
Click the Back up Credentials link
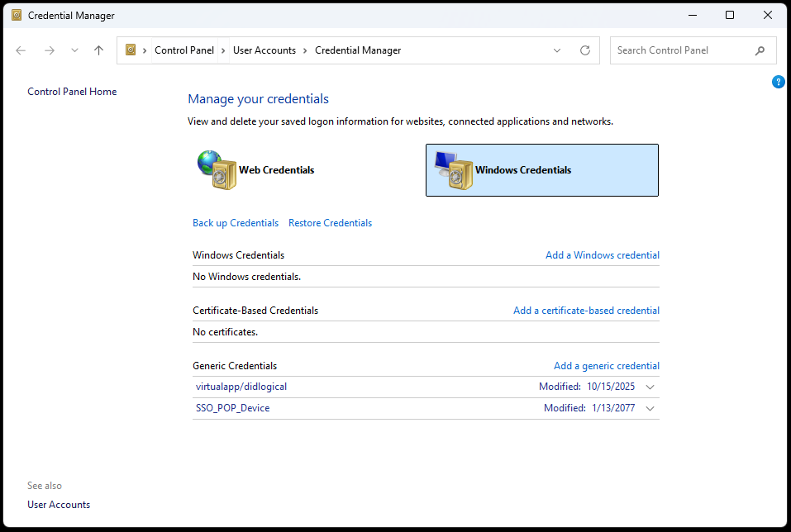coord(236,223)
